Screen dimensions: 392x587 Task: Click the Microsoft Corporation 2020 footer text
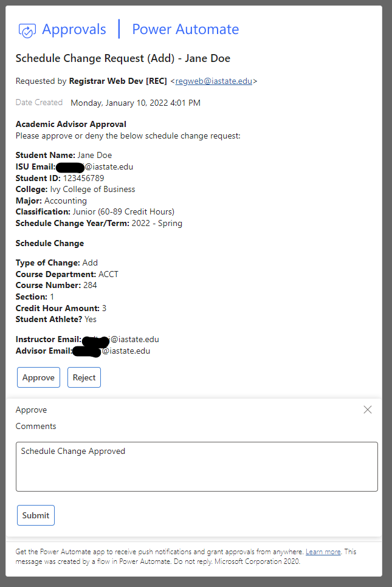coord(257,561)
